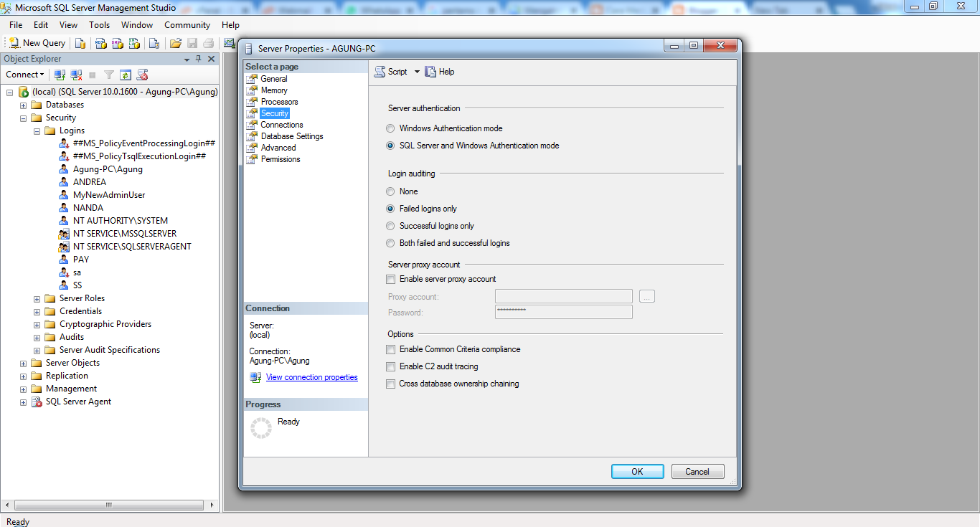Select SQL Server and Windows Authentication mode
Viewport: 980px width, 527px height.
pos(390,146)
